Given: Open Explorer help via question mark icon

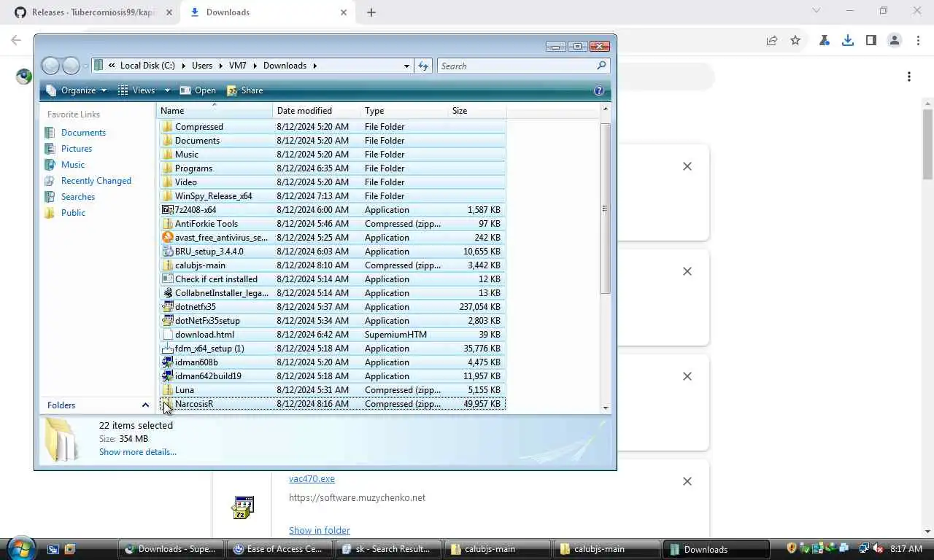Looking at the screenshot, I should (599, 90).
